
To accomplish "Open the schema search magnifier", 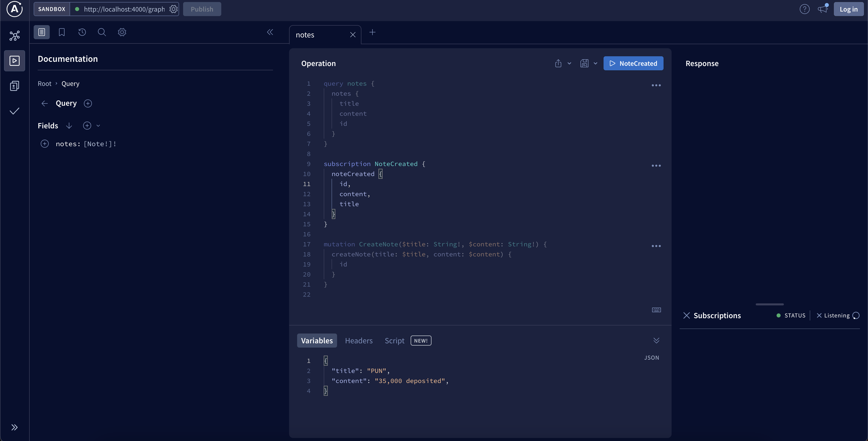I will coord(102,32).
